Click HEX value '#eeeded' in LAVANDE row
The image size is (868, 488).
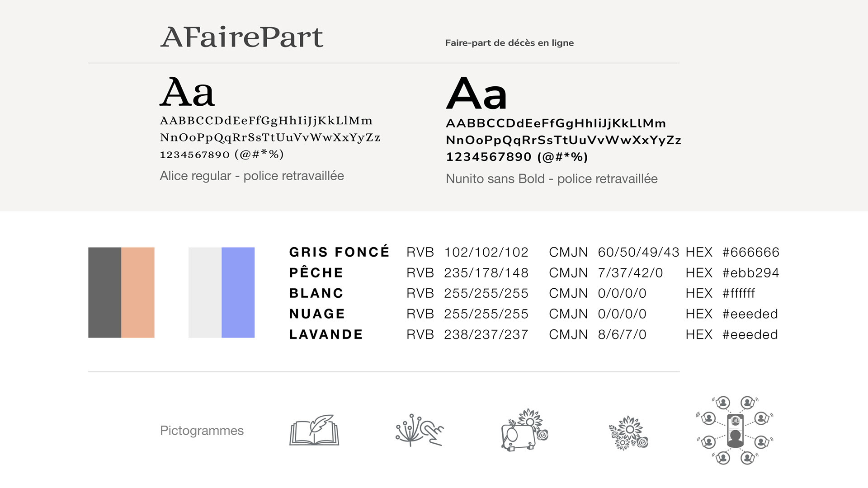pos(750,334)
